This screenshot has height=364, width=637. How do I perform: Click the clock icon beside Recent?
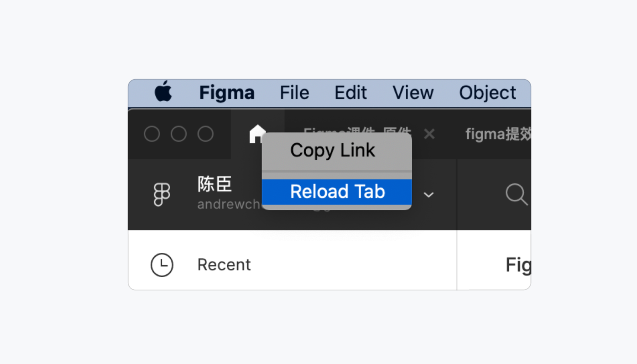click(x=162, y=265)
